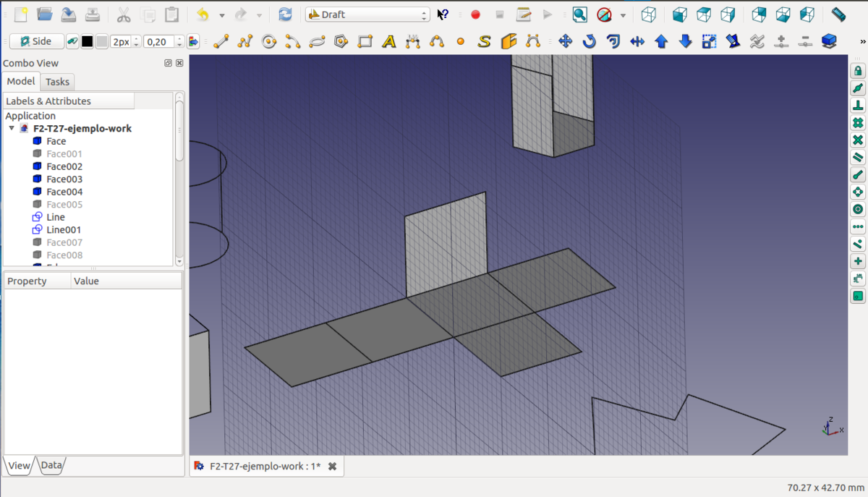Start macro recording with red button
The width and height of the screenshot is (868, 497).
coord(475,14)
